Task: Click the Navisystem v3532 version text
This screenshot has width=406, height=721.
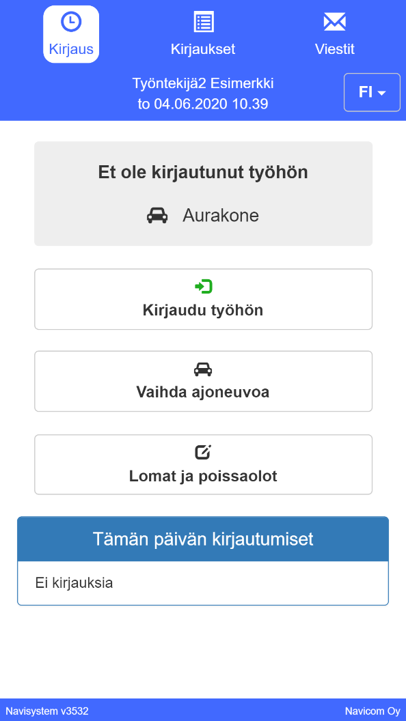Action: (47, 711)
